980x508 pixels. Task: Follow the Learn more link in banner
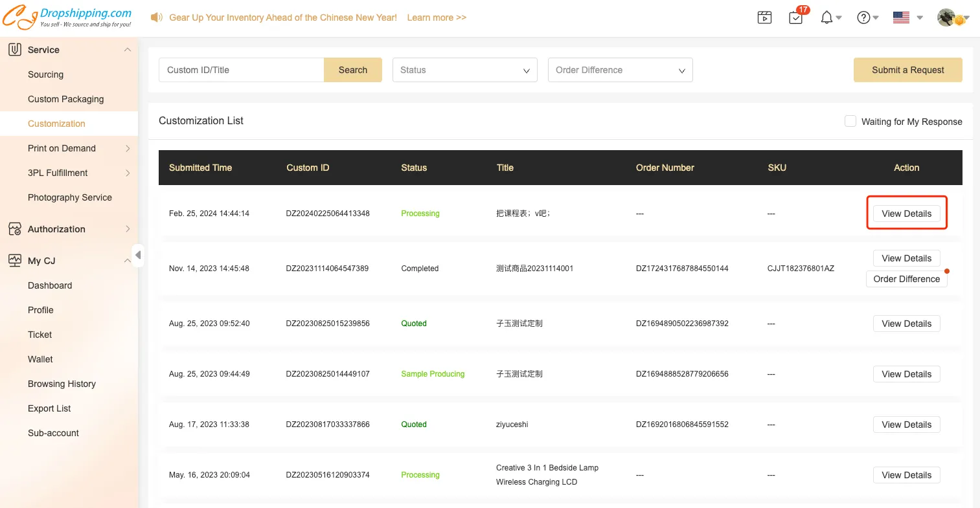(x=437, y=17)
